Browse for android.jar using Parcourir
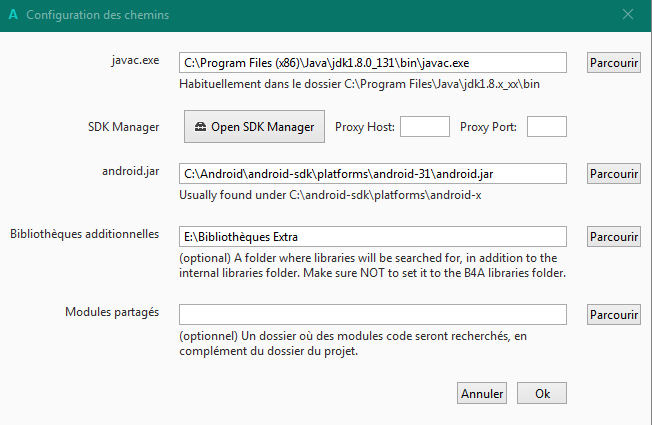Screen dimensions: 652x425 click(613, 173)
